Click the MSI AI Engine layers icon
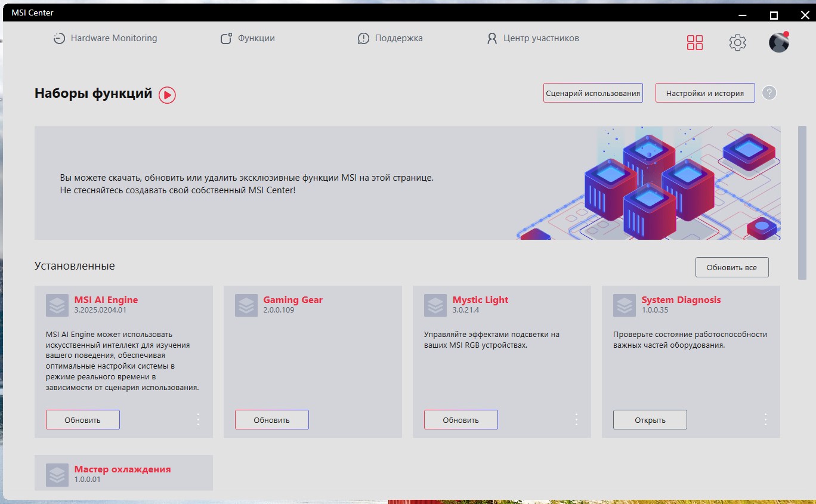The width and height of the screenshot is (816, 504). click(57, 305)
